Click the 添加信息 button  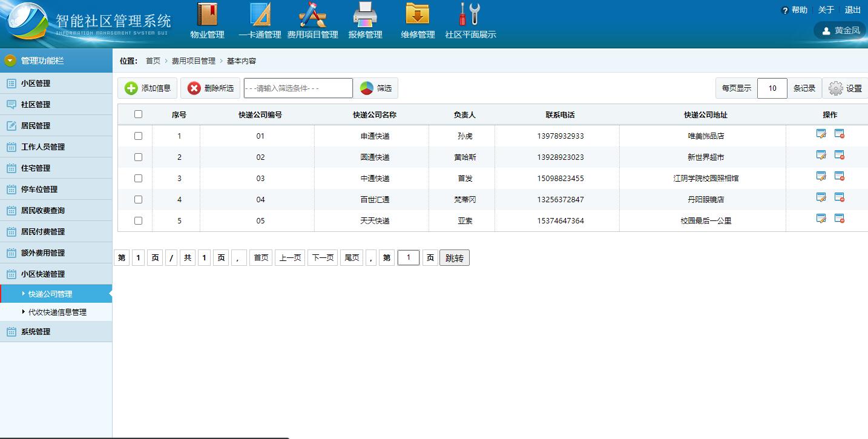(x=148, y=88)
